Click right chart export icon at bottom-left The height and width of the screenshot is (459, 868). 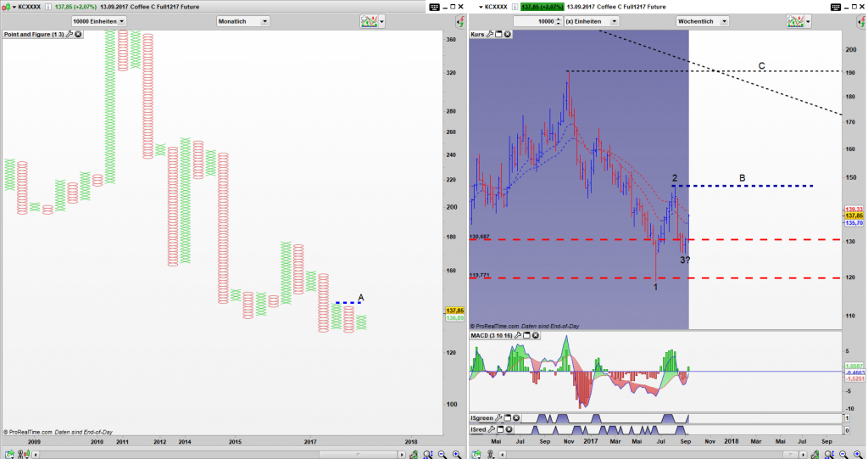pyautogui.click(x=476, y=455)
